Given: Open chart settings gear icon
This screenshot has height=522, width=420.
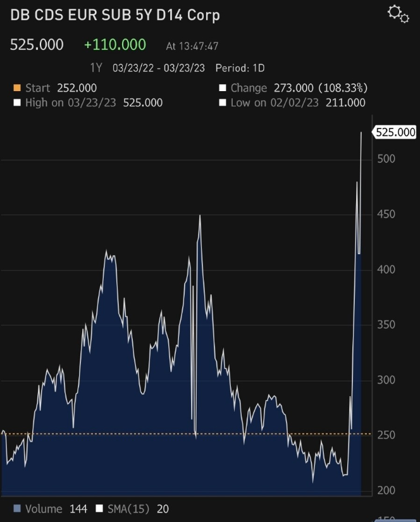Looking at the screenshot, I should click(398, 14).
